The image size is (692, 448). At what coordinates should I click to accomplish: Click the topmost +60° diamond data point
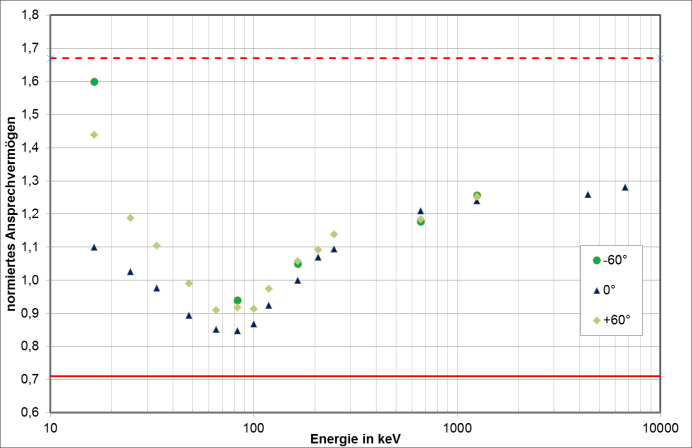94,135
